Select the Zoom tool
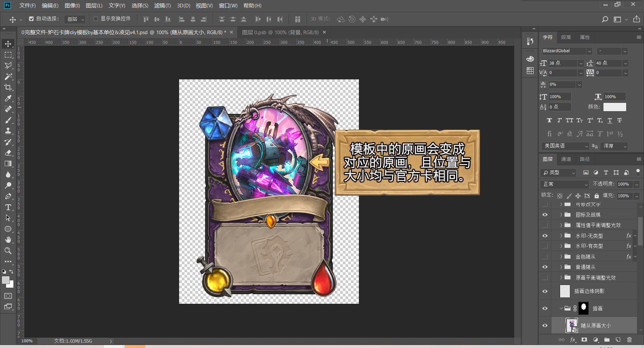Image resolution: width=644 pixels, height=348 pixels. pos(8,251)
